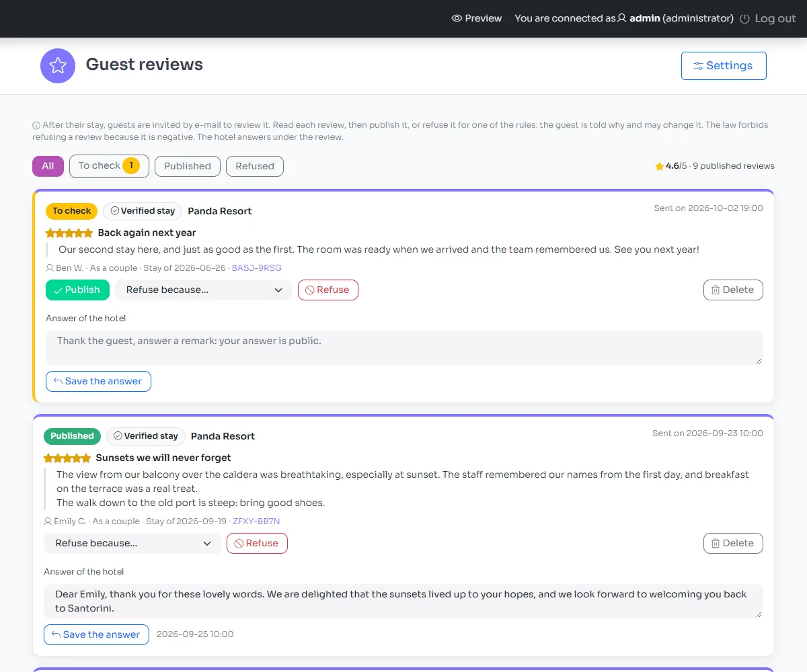Click the text Sent on 2026-09-23 10:00
807x672 pixels.
click(708, 433)
